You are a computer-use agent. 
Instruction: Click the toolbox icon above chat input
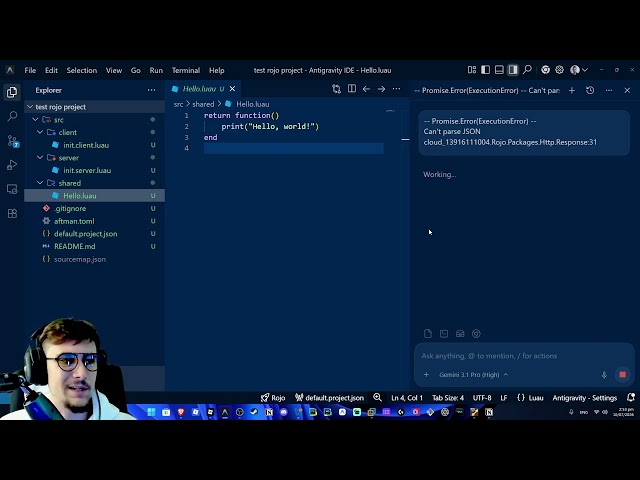click(460, 334)
